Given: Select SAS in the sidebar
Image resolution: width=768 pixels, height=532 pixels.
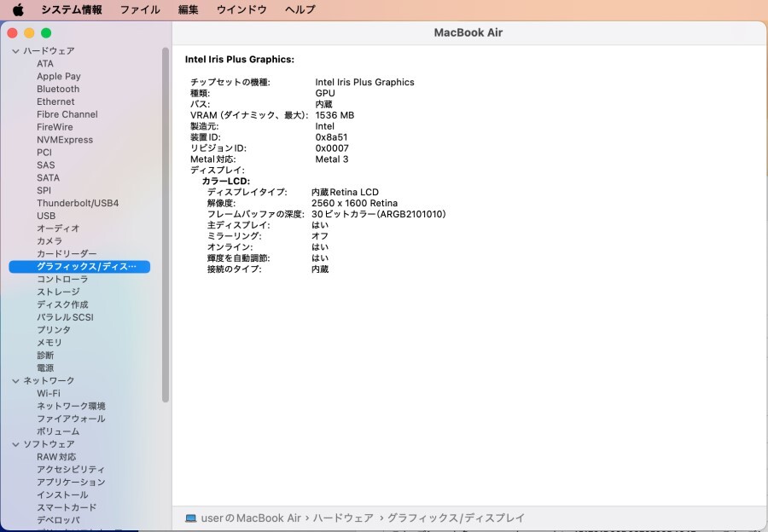Looking at the screenshot, I should tap(45, 165).
